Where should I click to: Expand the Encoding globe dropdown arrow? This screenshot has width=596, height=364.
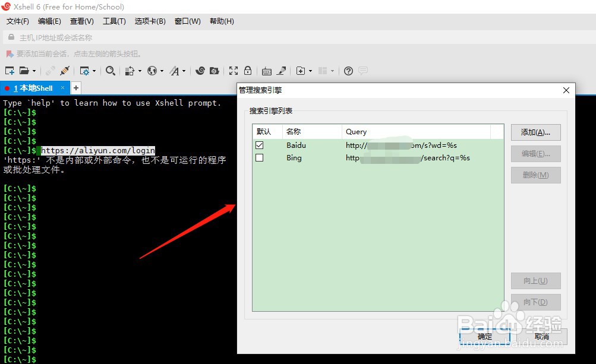tap(162, 71)
